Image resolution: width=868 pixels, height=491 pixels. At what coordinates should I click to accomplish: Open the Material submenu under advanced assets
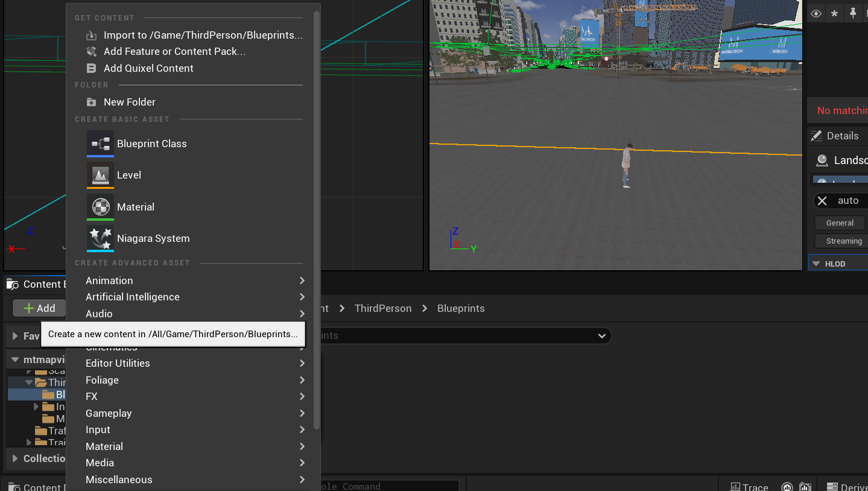[x=194, y=446]
